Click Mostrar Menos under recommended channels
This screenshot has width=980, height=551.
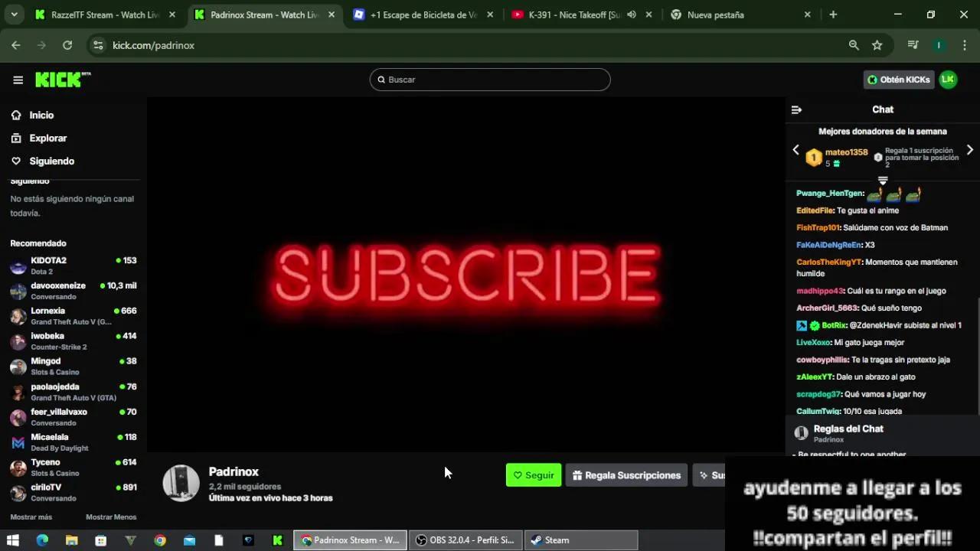point(111,517)
